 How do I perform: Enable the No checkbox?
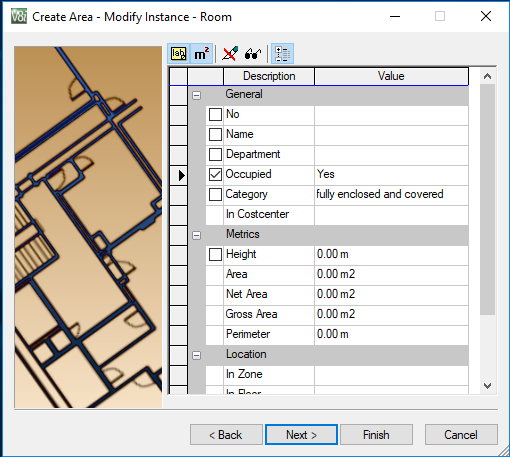215,114
